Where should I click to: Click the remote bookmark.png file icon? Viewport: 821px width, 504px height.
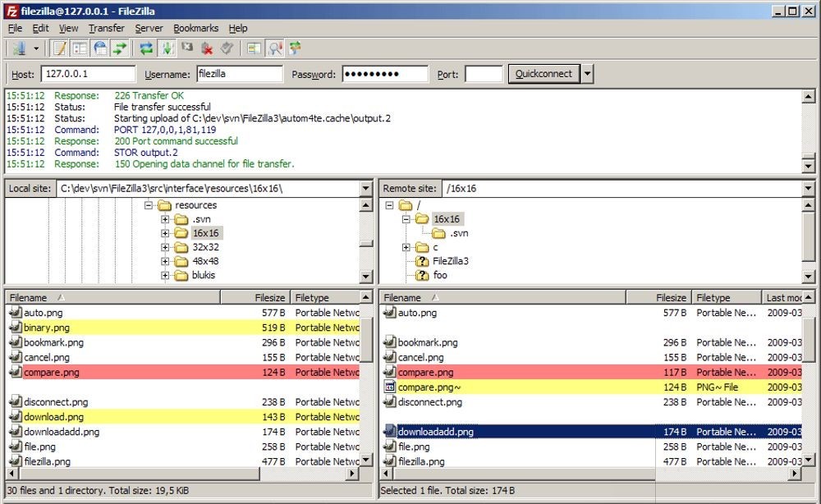pos(389,342)
